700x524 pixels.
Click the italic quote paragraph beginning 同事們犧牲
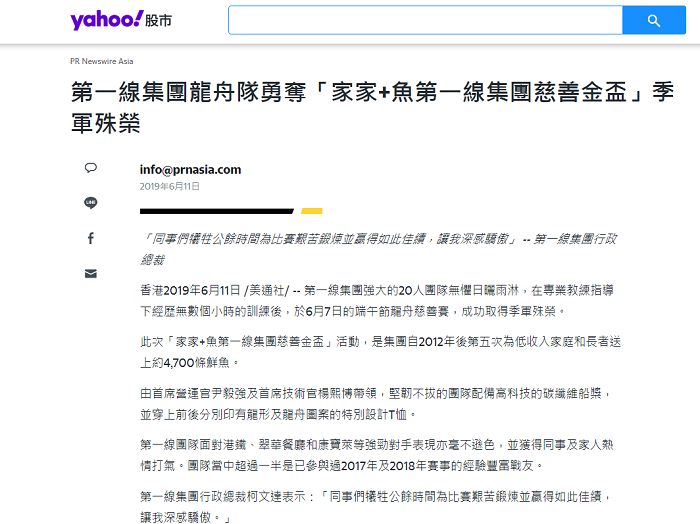[379, 249]
